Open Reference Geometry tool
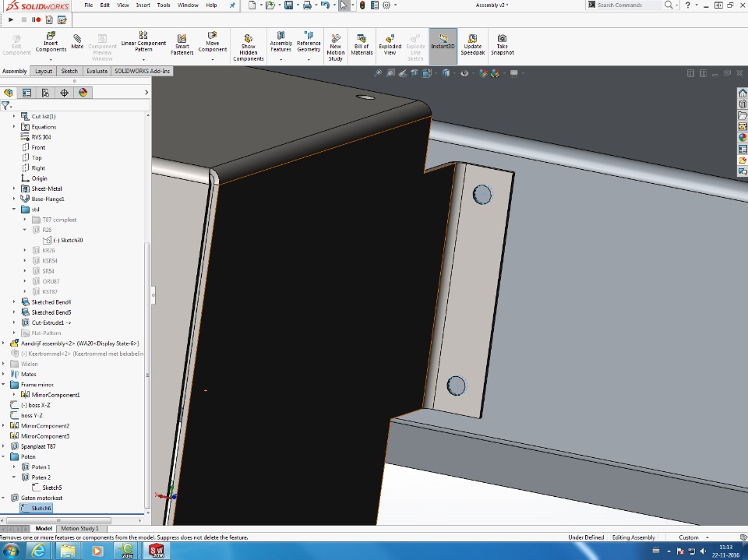Viewport: 748px width, 560px height. click(x=309, y=42)
